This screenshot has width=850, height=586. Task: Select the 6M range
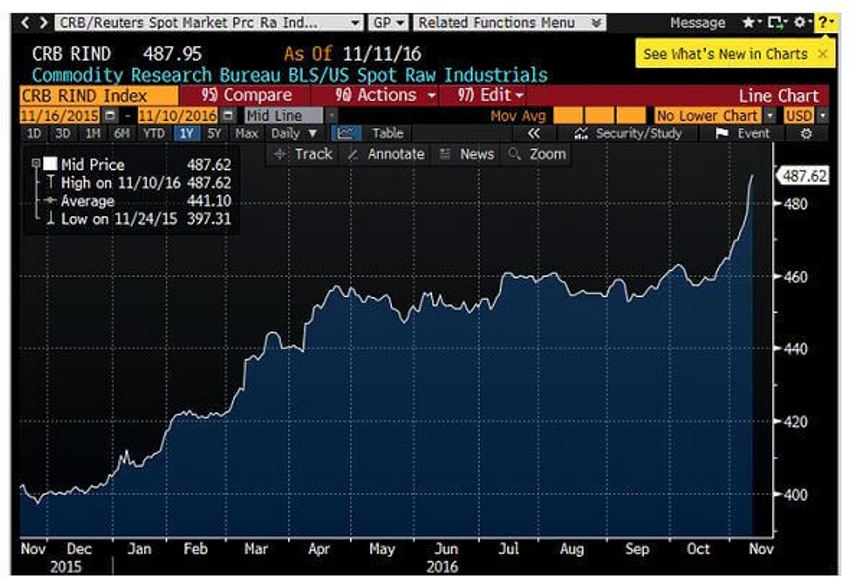(122, 133)
